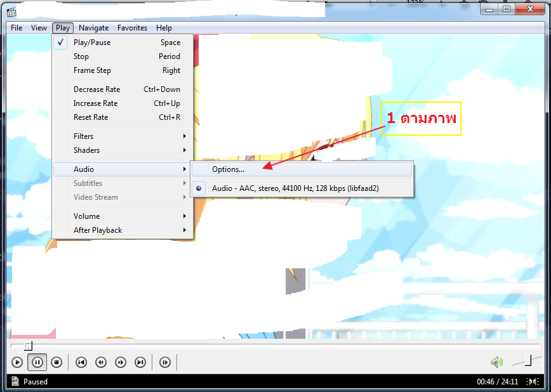Select Reset Rate menu entry
The width and height of the screenshot is (551, 392).
pyautogui.click(x=123, y=118)
